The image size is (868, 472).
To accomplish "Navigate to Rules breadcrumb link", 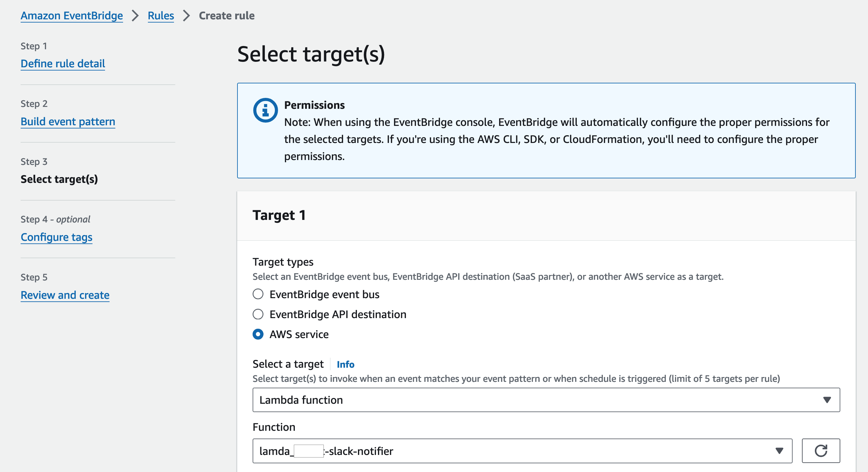I will [161, 15].
